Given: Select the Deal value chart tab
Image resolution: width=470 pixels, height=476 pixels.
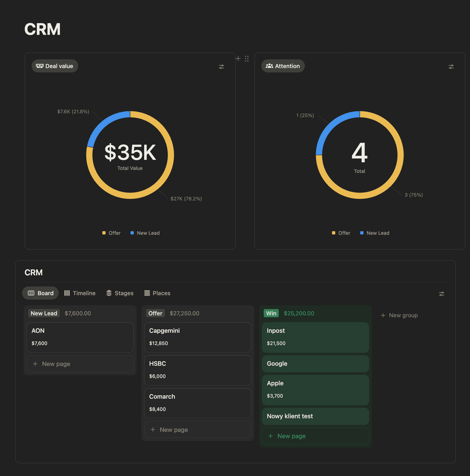Looking at the screenshot, I should tap(55, 66).
